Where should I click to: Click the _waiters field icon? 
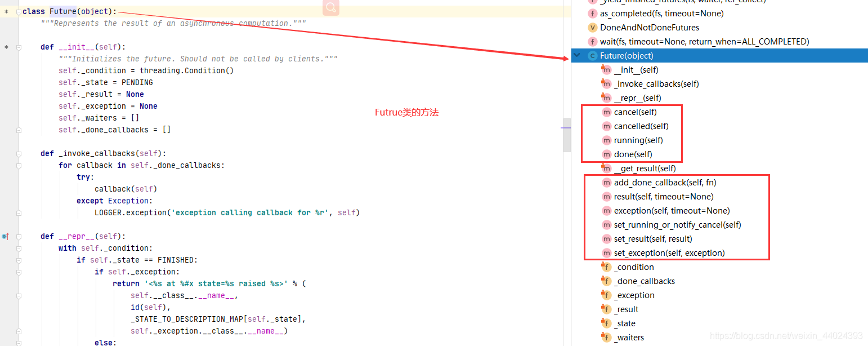(606, 338)
